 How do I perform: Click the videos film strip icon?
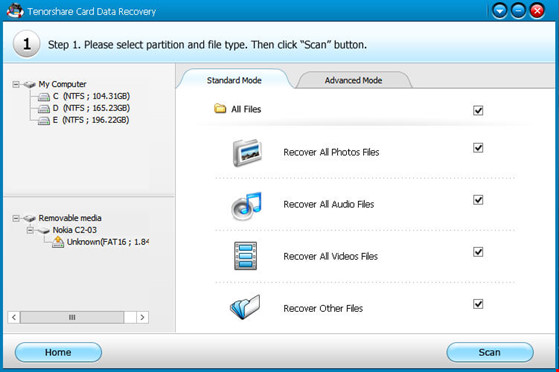pyautogui.click(x=245, y=256)
